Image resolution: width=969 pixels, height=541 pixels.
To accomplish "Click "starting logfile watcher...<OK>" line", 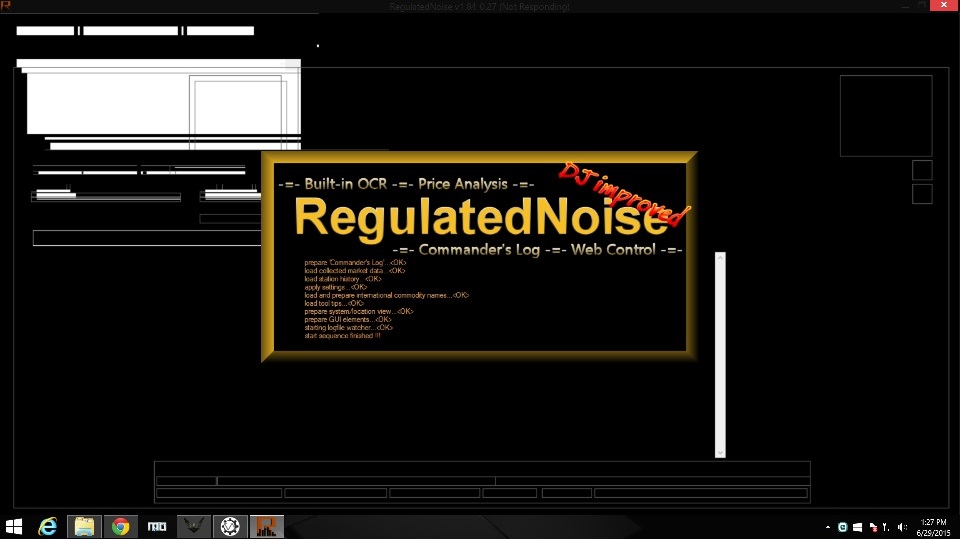I will coord(349,328).
